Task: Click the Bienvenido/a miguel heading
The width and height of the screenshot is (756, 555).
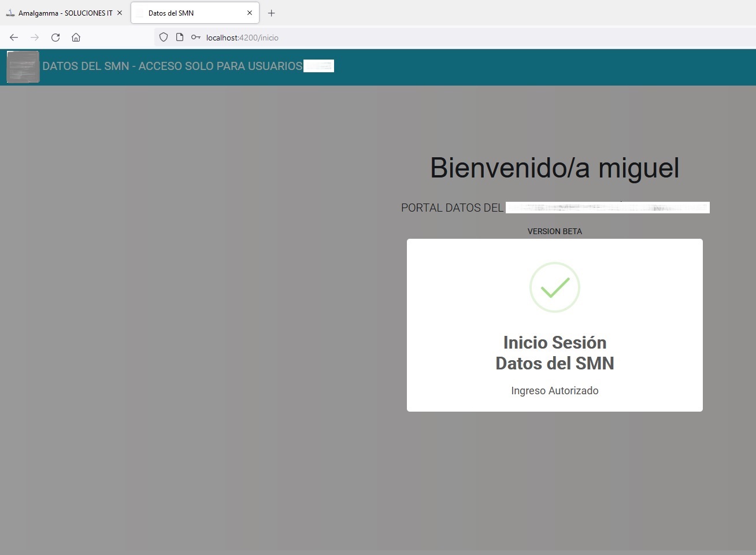Action: 554,168
